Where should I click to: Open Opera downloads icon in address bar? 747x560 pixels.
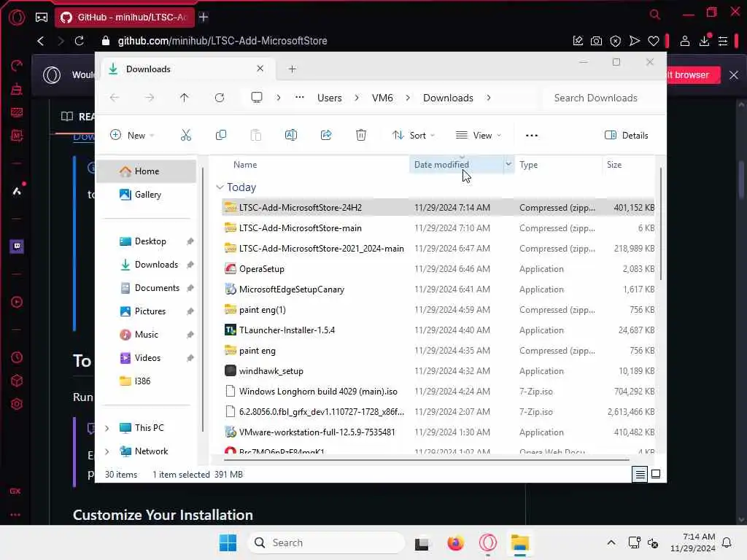(704, 41)
